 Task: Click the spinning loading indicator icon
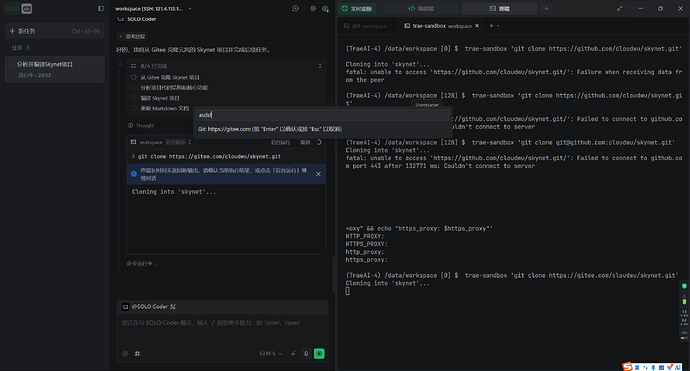[319, 142]
